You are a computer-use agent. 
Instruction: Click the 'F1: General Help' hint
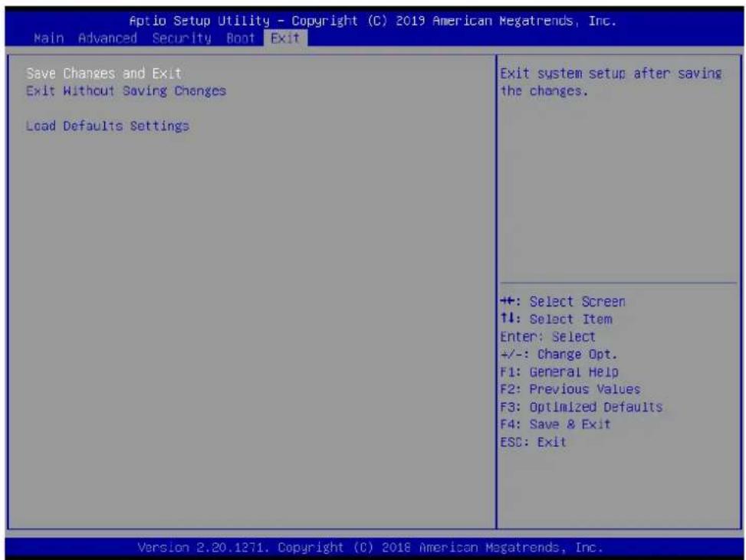(559, 372)
